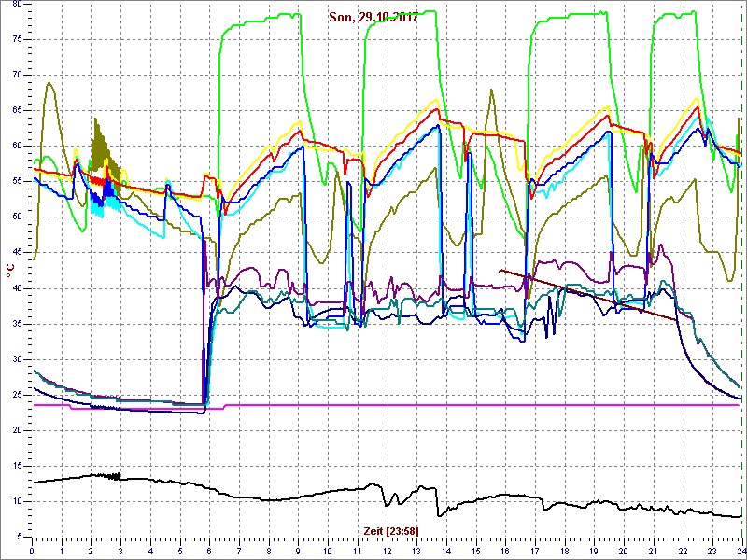Pick hour 7 on the time axis
The width and height of the screenshot is (747, 560).
239,552
